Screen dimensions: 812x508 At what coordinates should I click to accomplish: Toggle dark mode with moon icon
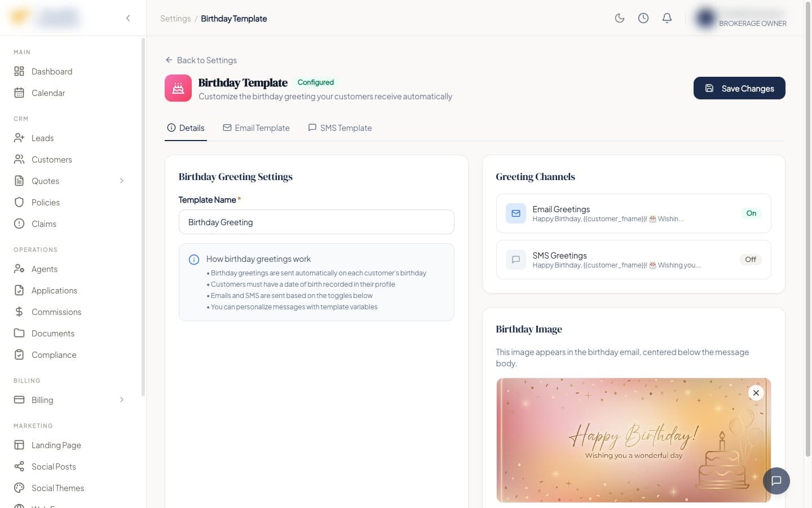tap(620, 18)
